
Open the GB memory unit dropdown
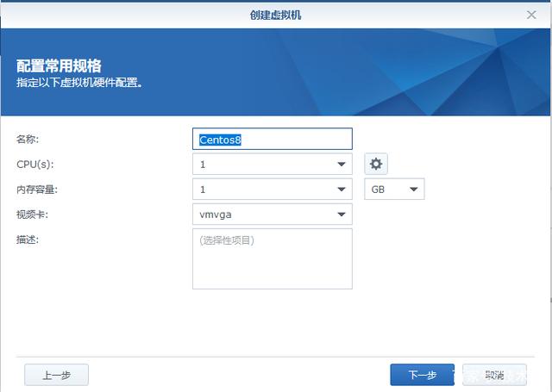[x=394, y=190]
